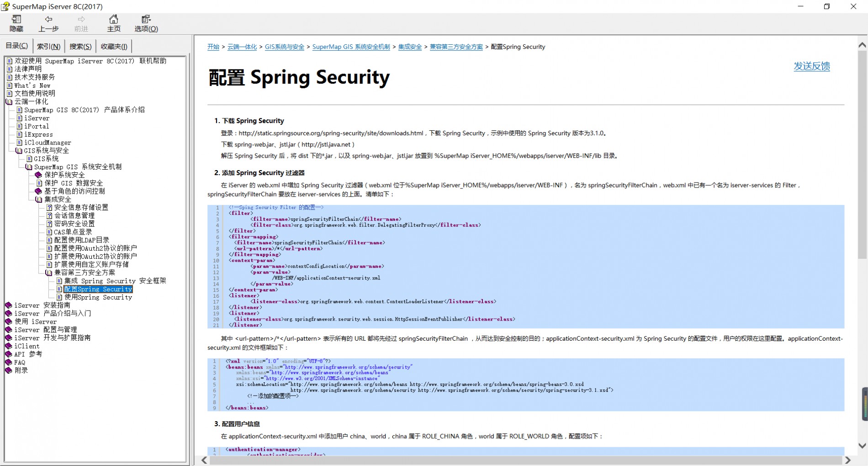Open the 密码安全设置 help topic
Viewport: 868px width, 466px height.
[74, 224]
